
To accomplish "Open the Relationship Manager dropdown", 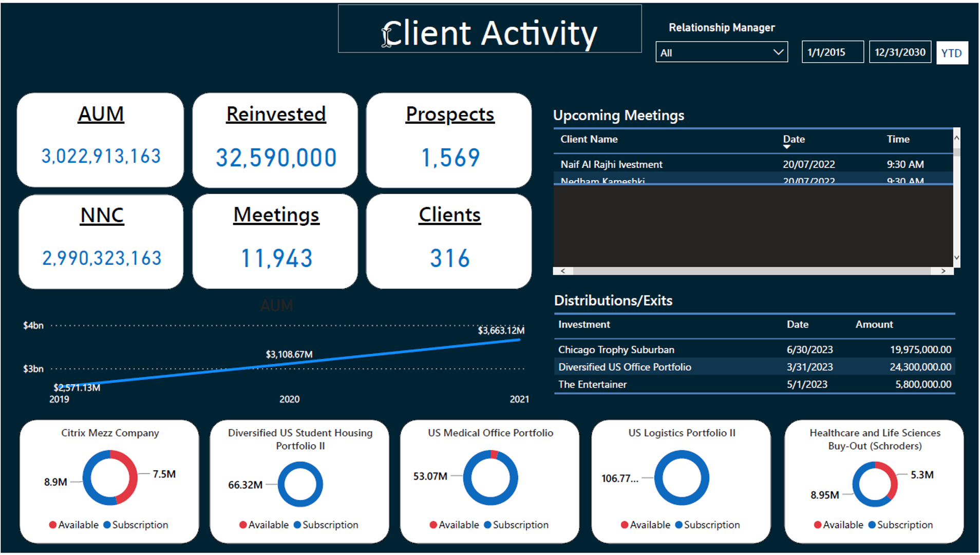I will (x=721, y=52).
